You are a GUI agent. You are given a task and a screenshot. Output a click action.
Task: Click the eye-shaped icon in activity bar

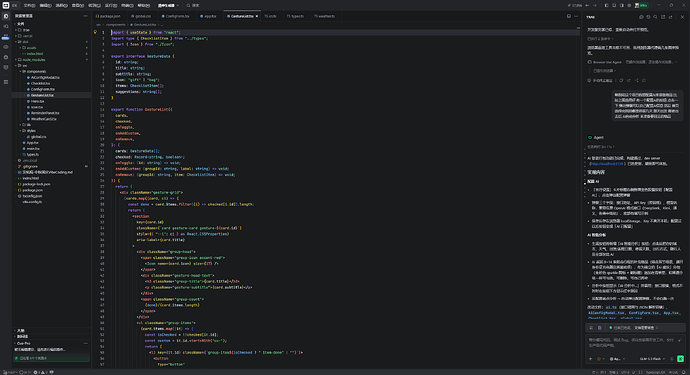coord(6,47)
